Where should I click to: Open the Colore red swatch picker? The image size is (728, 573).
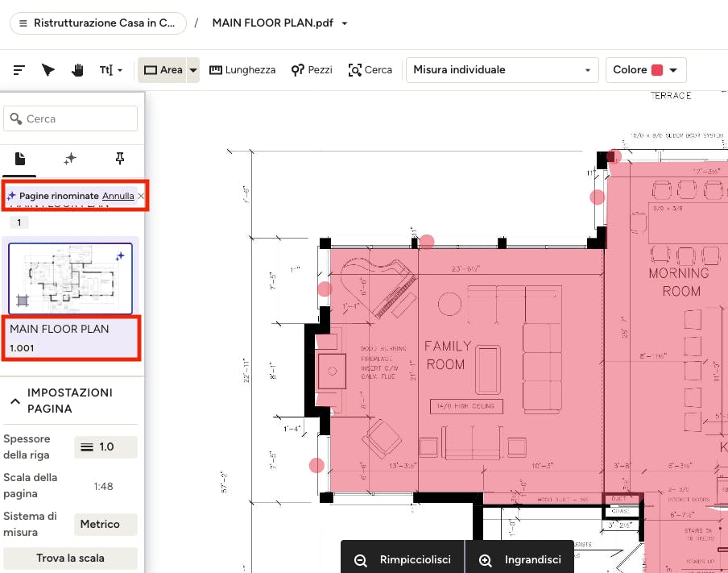(646, 70)
